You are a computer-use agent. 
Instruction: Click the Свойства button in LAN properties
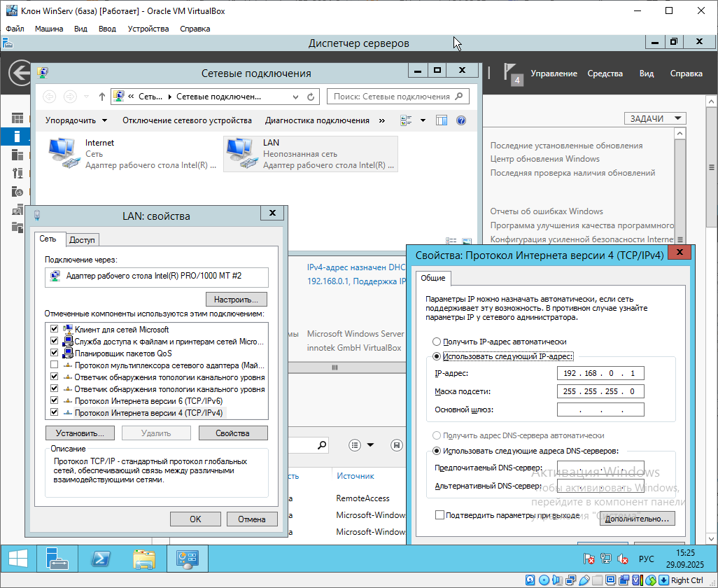[233, 433]
